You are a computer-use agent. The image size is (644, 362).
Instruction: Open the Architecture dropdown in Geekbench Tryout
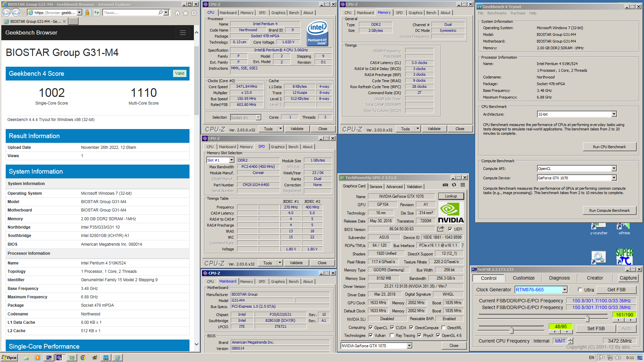[614, 114]
